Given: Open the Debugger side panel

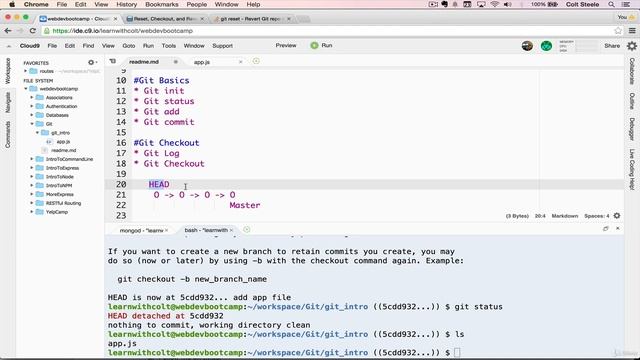Looking at the screenshot, I should coord(632,129).
